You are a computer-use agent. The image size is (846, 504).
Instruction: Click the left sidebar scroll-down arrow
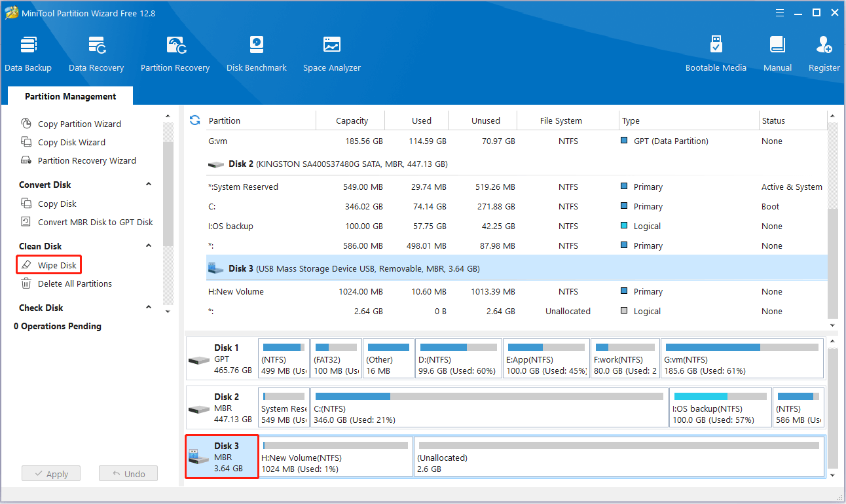(168, 312)
